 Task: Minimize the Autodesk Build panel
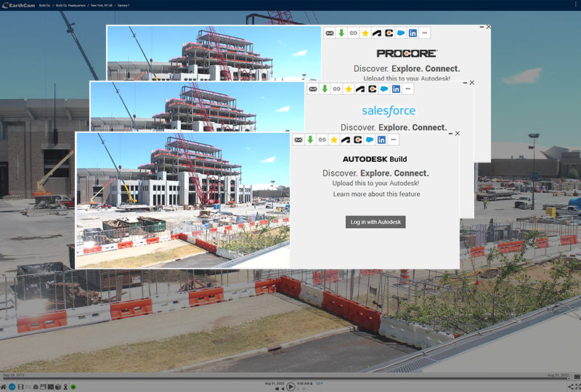point(450,134)
